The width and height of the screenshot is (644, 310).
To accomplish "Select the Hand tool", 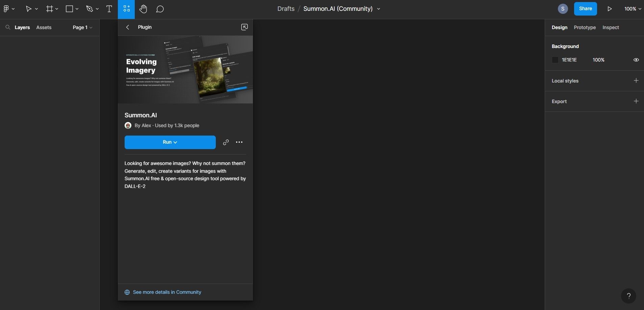I will click(x=143, y=9).
